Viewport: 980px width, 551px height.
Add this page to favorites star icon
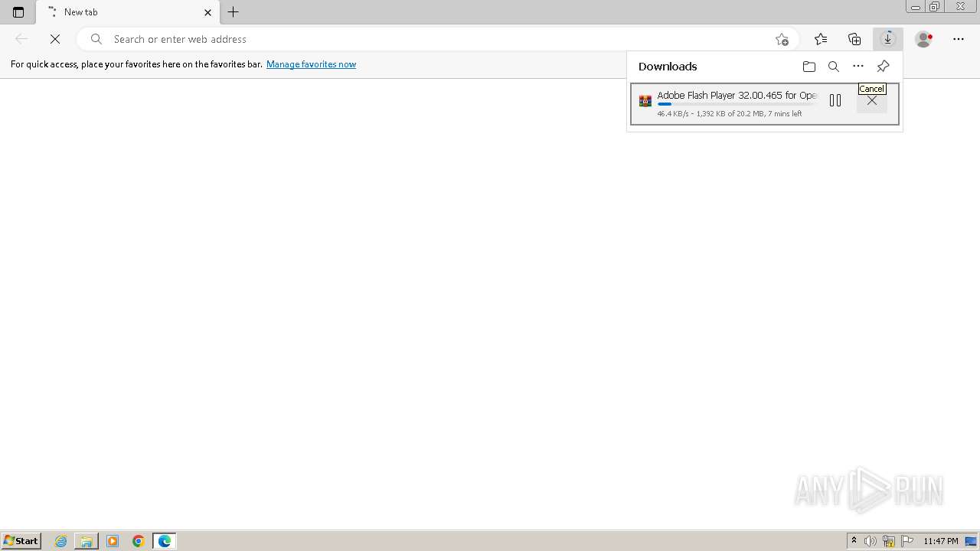tap(782, 39)
